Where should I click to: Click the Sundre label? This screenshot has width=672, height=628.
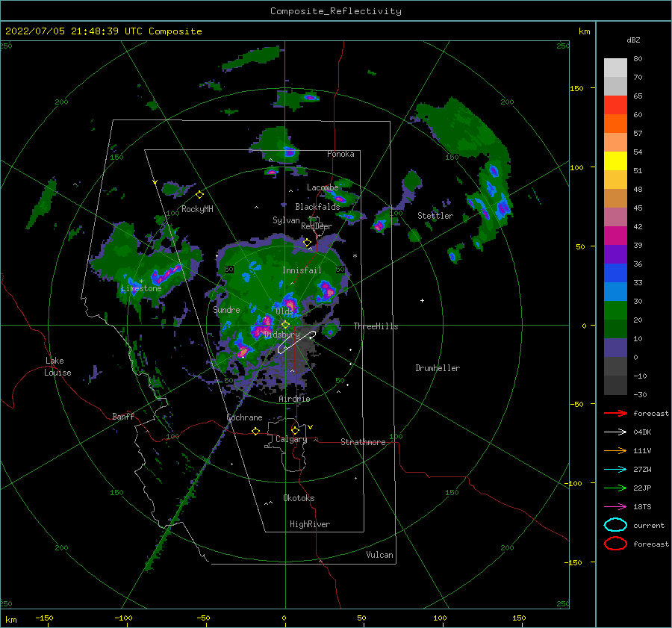pos(226,309)
